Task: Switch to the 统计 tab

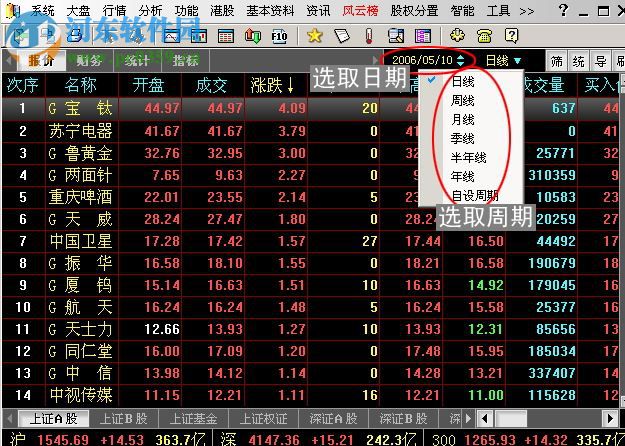Action: pyautogui.click(x=137, y=61)
